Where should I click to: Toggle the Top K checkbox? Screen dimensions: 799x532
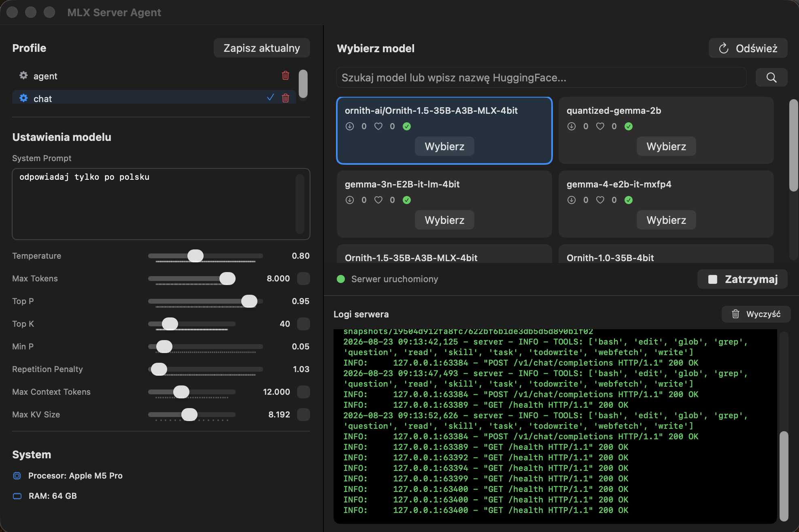click(304, 324)
